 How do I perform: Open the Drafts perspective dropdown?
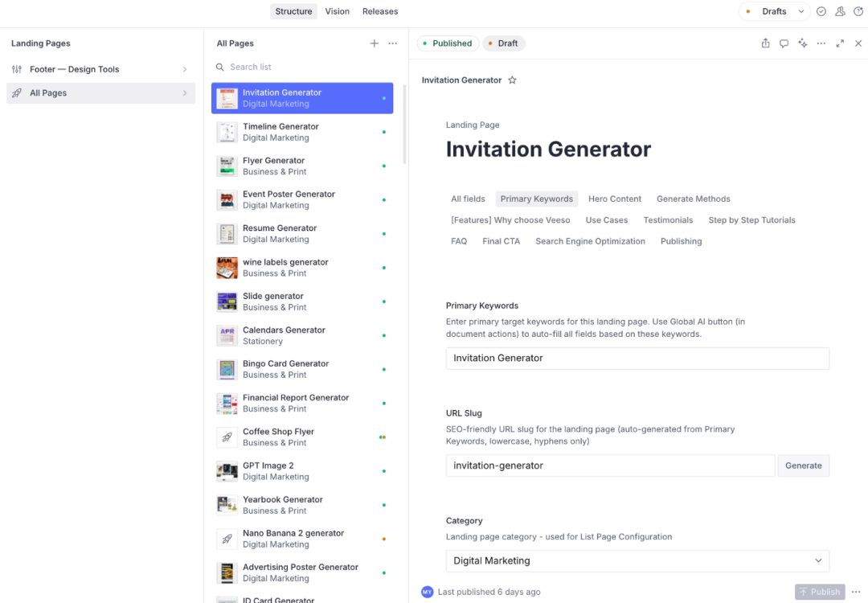click(x=775, y=11)
